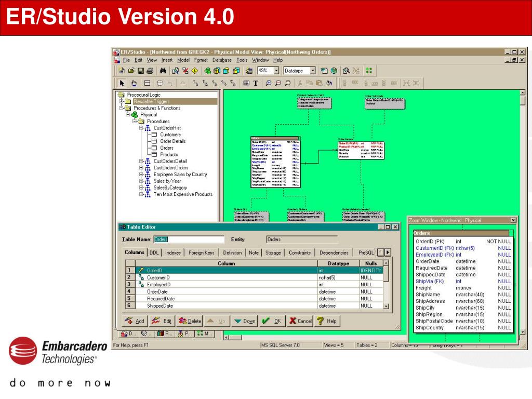The height and width of the screenshot is (399, 532).
Task: Switch to the Indexes tab
Action: coord(173,253)
